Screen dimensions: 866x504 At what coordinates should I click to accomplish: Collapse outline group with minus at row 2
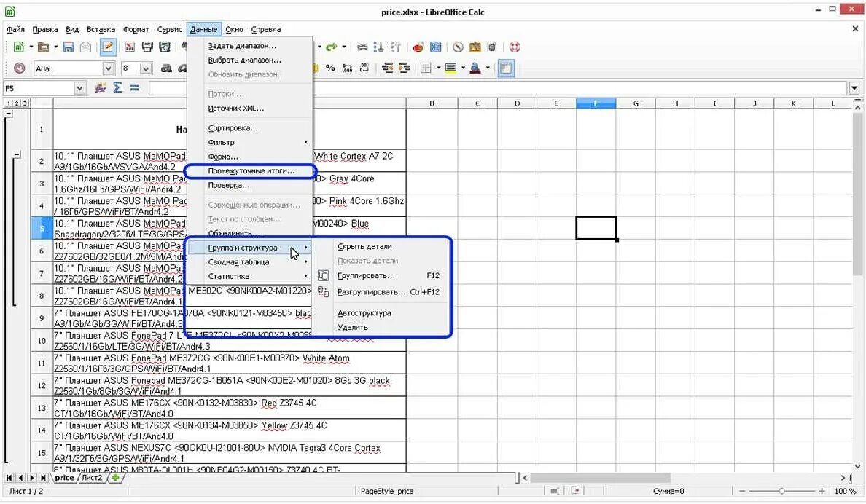click(17, 155)
